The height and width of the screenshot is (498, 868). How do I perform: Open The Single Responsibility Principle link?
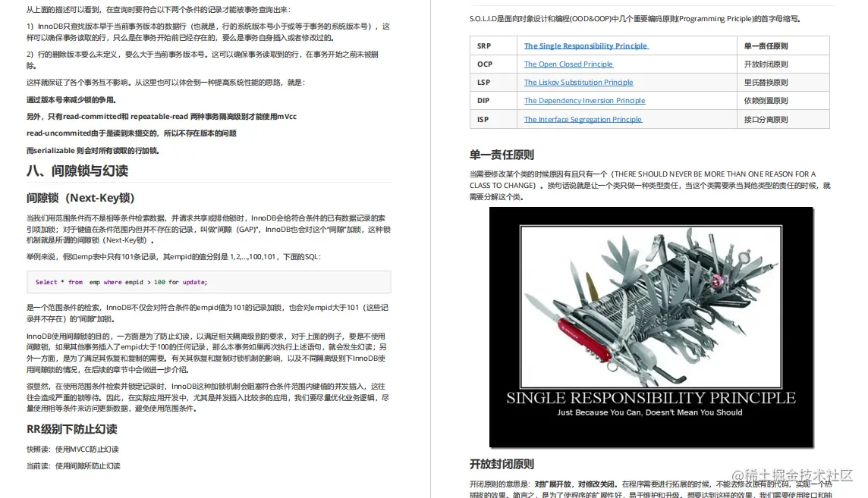pos(586,46)
